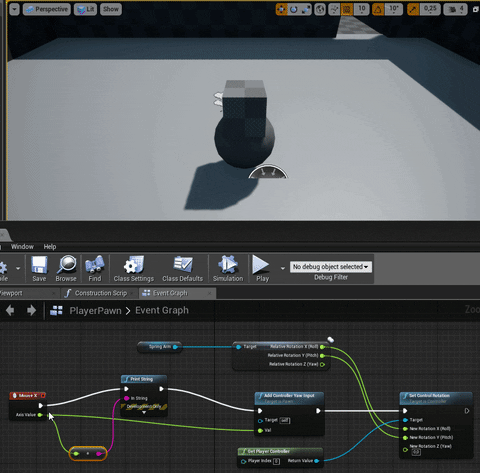Image resolution: width=480 pixels, height=473 pixels.
Task: Open camera speed 4 setting
Action: click(x=456, y=9)
